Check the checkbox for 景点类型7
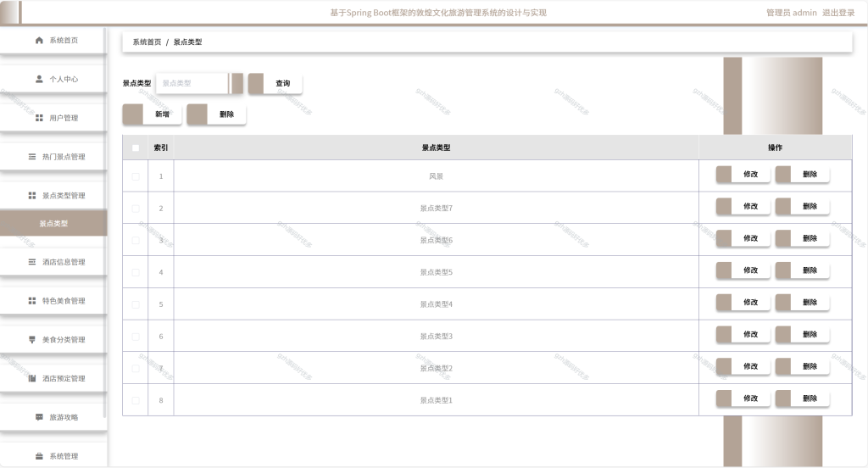 pos(136,209)
